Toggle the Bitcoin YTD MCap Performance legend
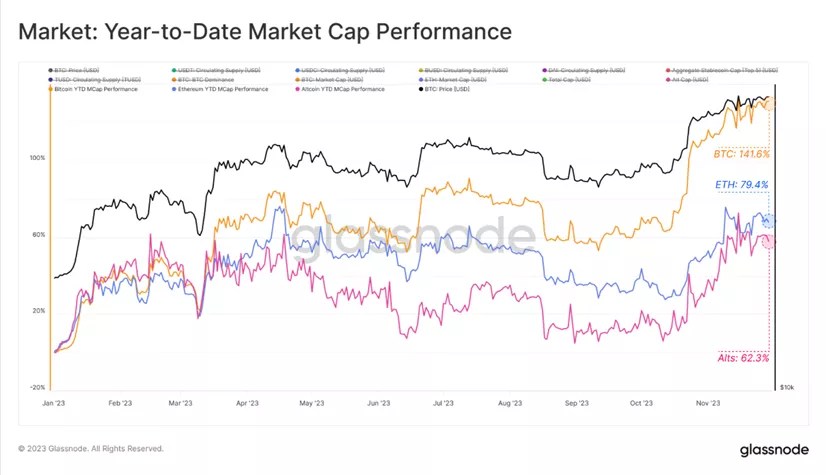The image size is (826, 475). click(93, 89)
